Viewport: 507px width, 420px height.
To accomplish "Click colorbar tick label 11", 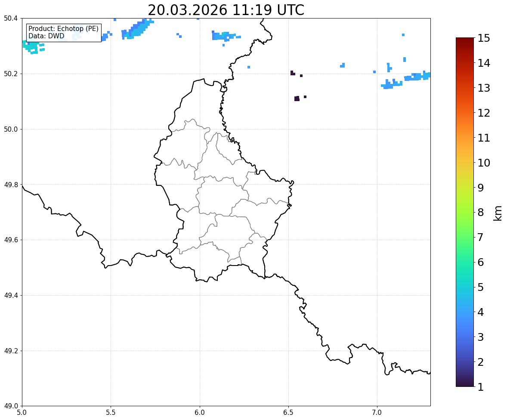I will [x=484, y=138].
